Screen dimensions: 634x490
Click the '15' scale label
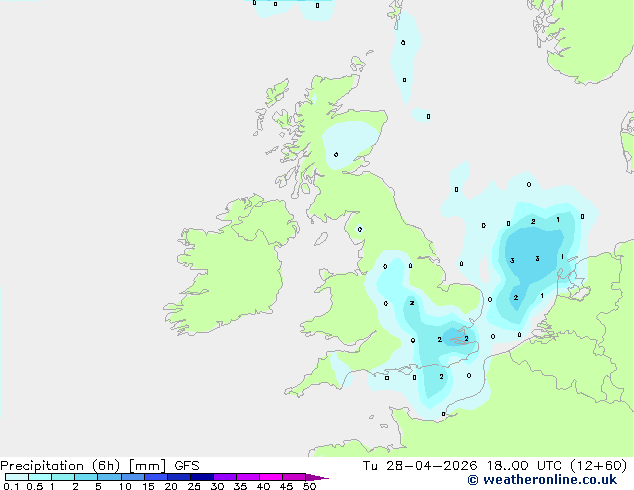pyautogui.click(x=148, y=486)
